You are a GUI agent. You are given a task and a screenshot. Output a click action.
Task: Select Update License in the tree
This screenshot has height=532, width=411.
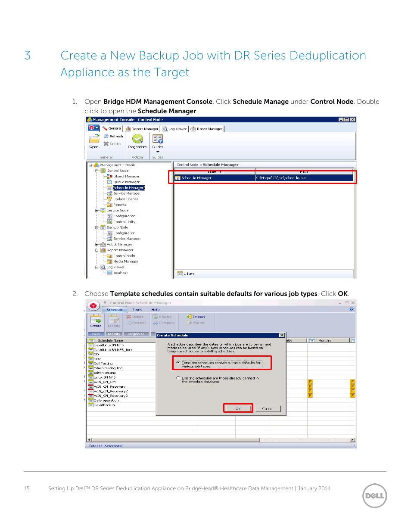[126, 199]
